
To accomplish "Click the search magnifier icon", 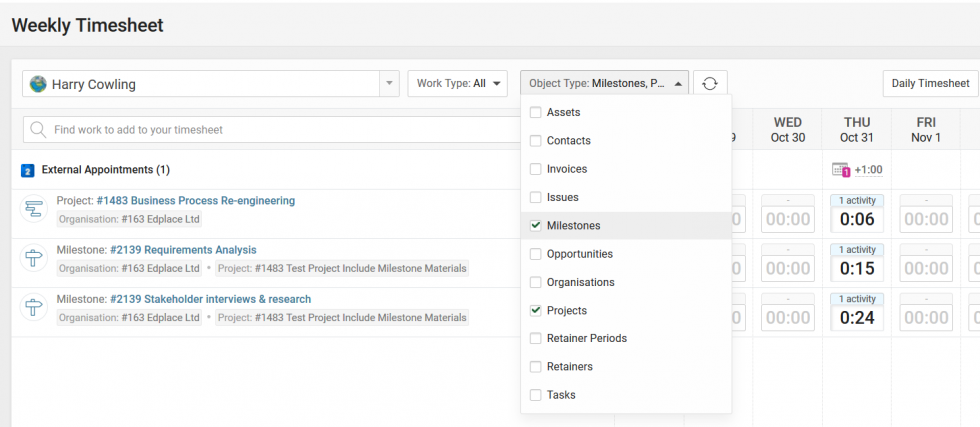I will pos(38,130).
